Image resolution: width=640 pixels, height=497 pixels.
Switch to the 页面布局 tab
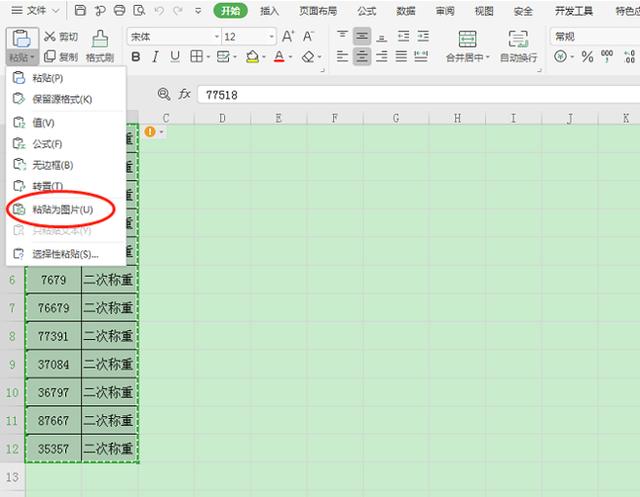pyautogui.click(x=318, y=11)
